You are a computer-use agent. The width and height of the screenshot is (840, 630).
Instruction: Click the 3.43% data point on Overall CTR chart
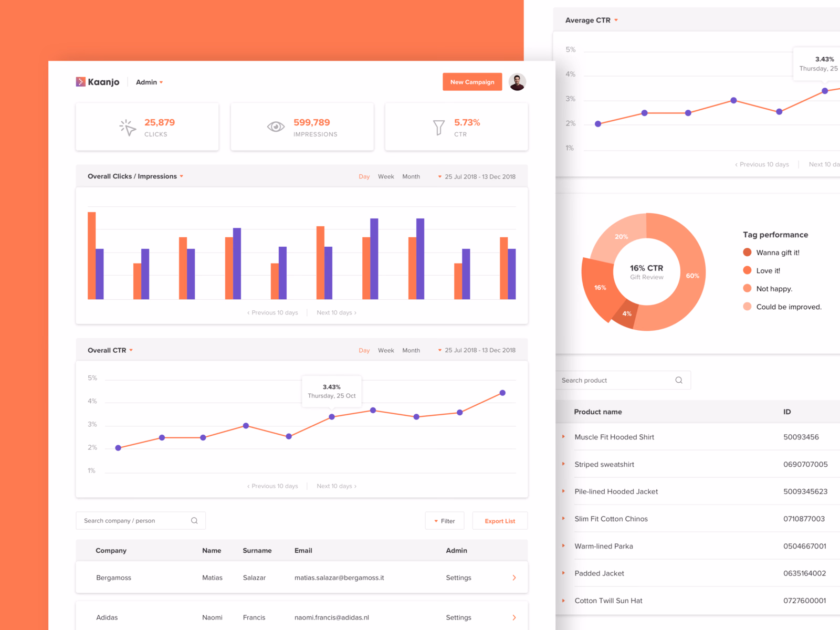[332, 417]
